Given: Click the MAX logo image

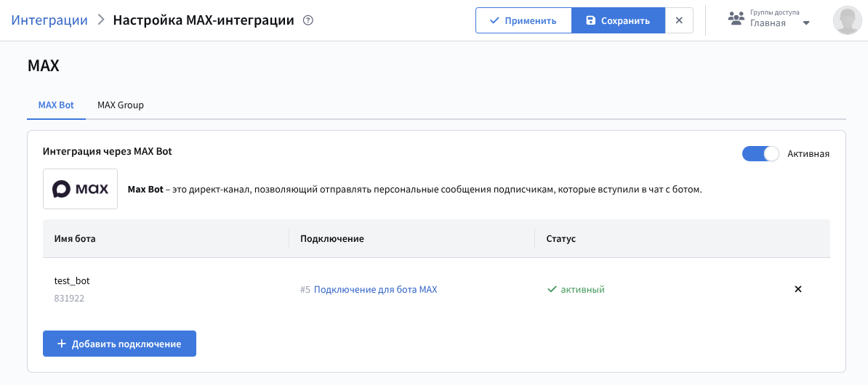Looking at the screenshot, I should tap(80, 189).
